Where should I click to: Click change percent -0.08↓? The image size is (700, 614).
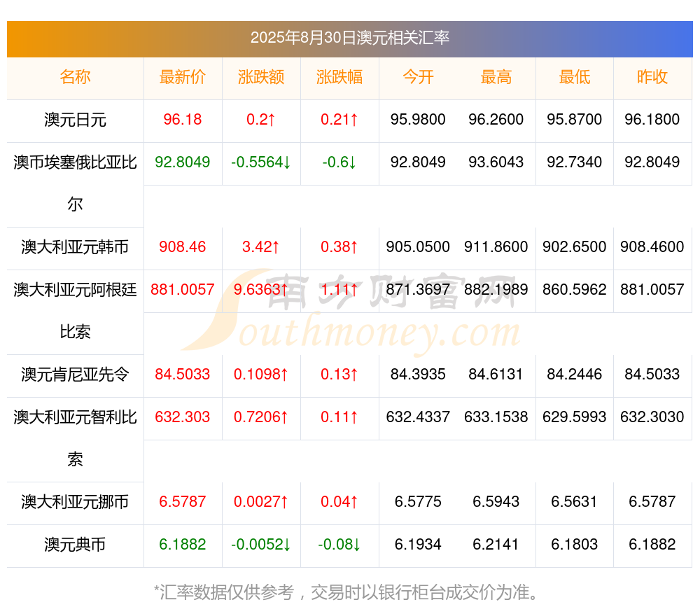coord(339,545)
